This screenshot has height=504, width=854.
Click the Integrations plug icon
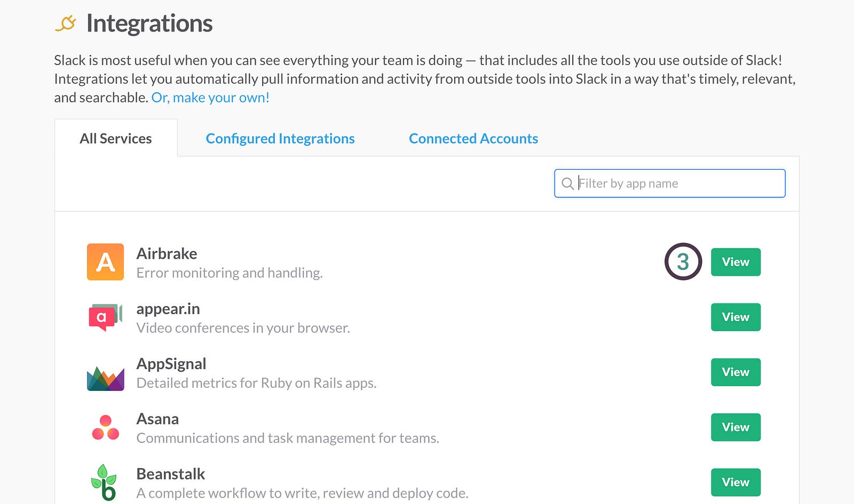point(66,23)
